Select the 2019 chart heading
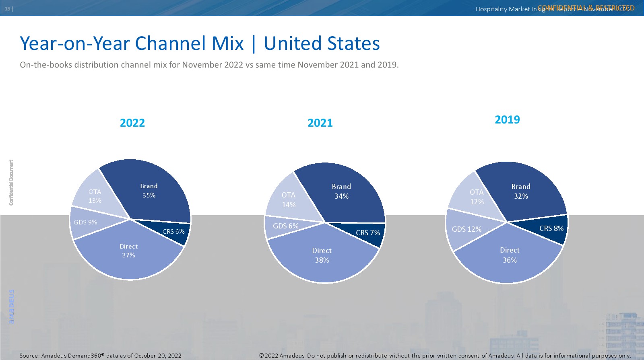Viewport: 644px width, 362px height. (507, 120)
